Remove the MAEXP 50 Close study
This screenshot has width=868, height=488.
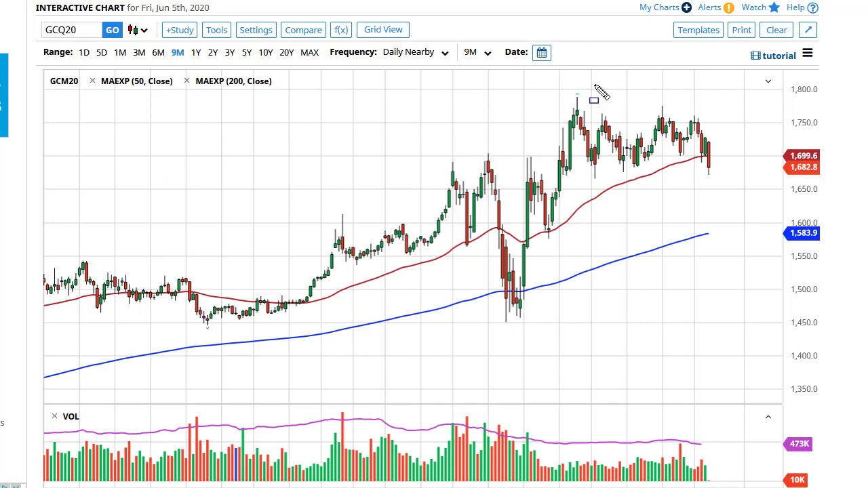[x=186, y=81]
